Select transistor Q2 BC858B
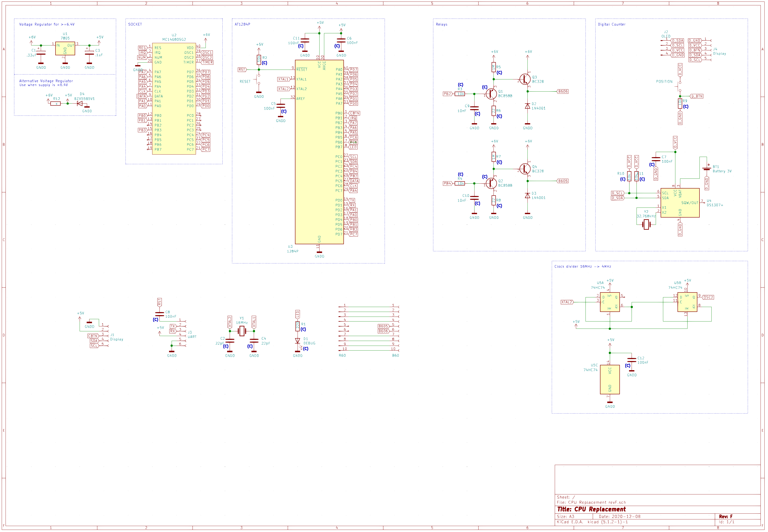768x532 pixels. coord(491,183)
